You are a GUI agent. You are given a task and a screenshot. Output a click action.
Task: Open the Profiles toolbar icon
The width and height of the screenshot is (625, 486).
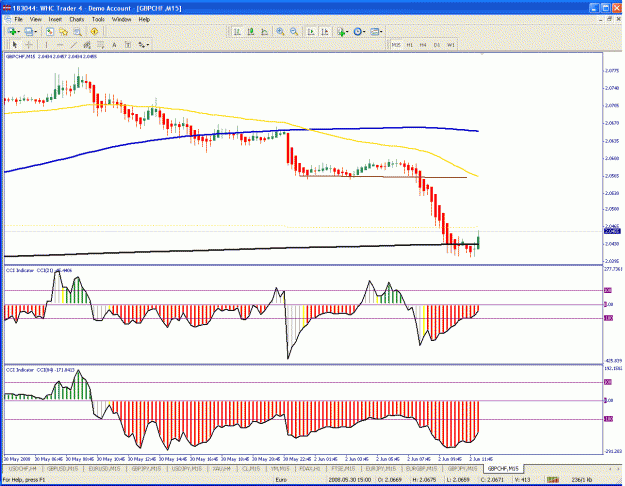(x=29, y=31)
